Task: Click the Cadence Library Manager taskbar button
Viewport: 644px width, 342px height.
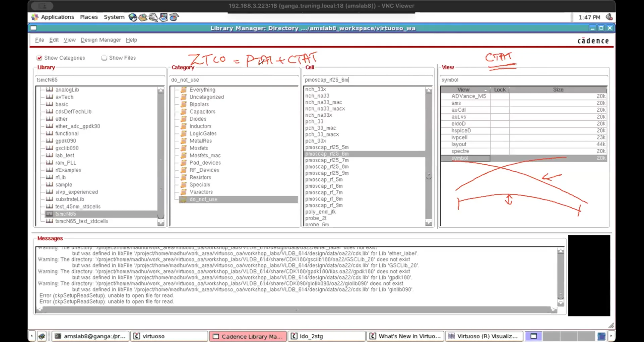Action: coord(248,336)
